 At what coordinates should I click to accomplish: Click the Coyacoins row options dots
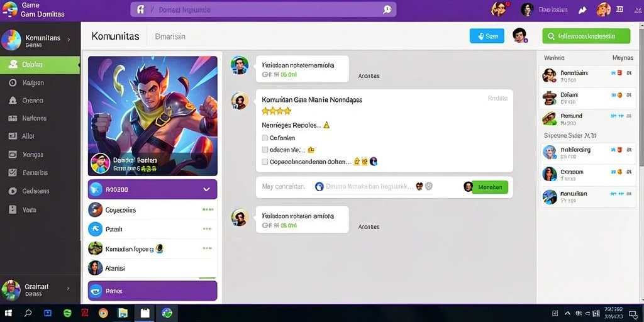(207, 210)
